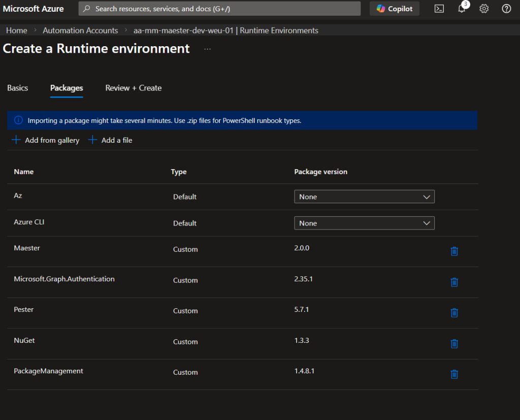Go to the Review + Create tab
The image size is (520, 420).
134,88
